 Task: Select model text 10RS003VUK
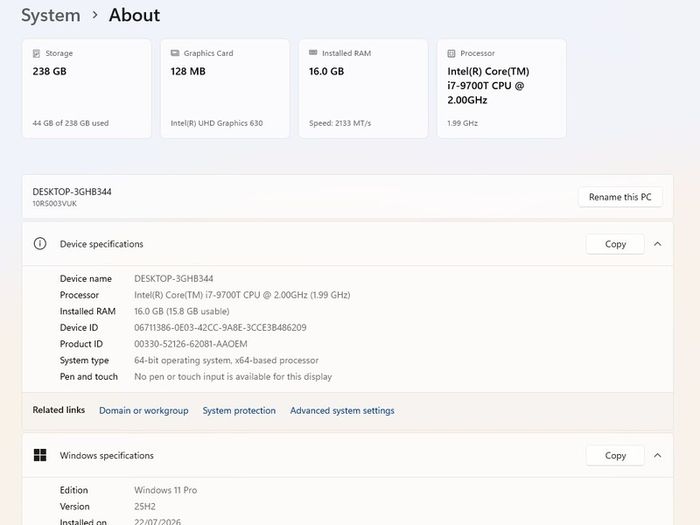point(54,204)
